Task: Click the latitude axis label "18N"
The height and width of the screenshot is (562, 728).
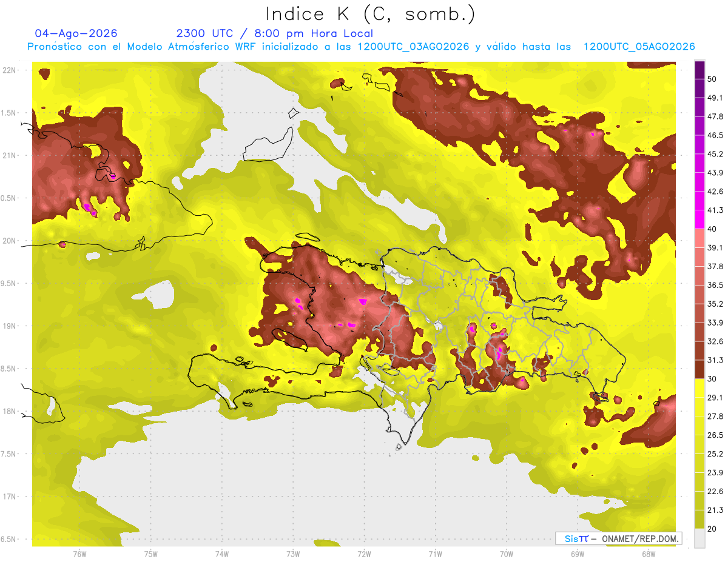Action: (10, 412)
